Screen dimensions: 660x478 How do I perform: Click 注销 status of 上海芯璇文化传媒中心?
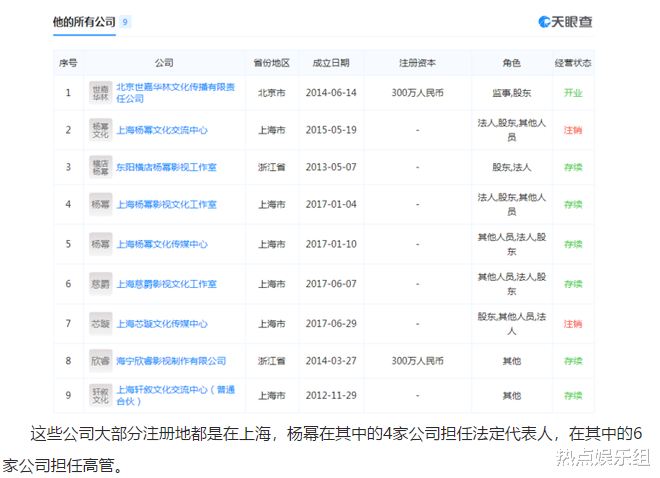573,324
